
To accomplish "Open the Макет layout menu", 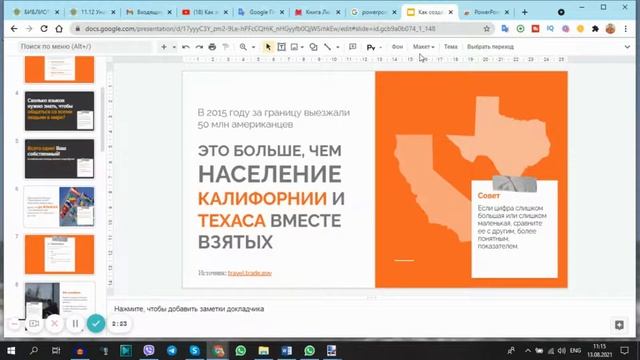I will click(x=423, y=47).
